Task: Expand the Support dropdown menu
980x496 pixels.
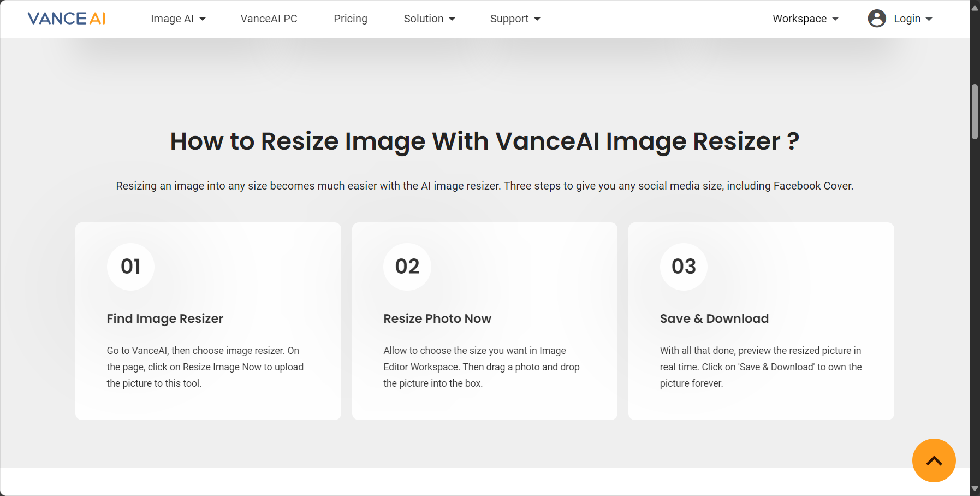Action: pyautogui.click(x=515, y=19)
